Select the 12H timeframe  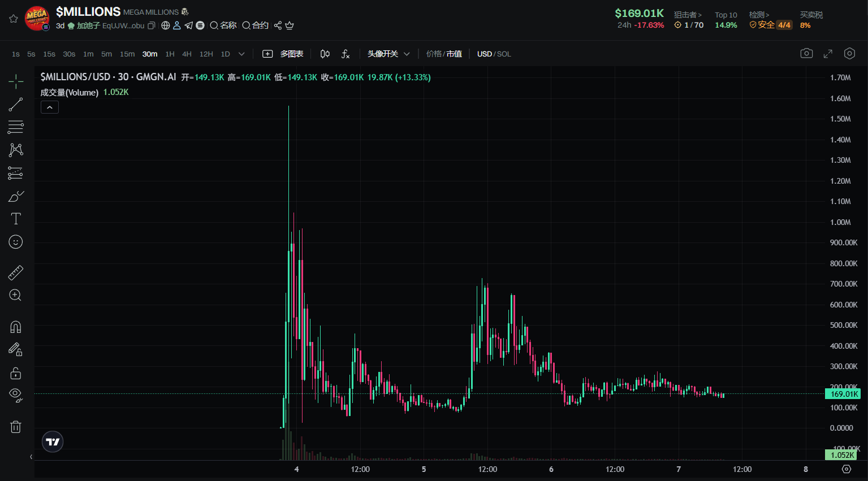pos(206,54)
